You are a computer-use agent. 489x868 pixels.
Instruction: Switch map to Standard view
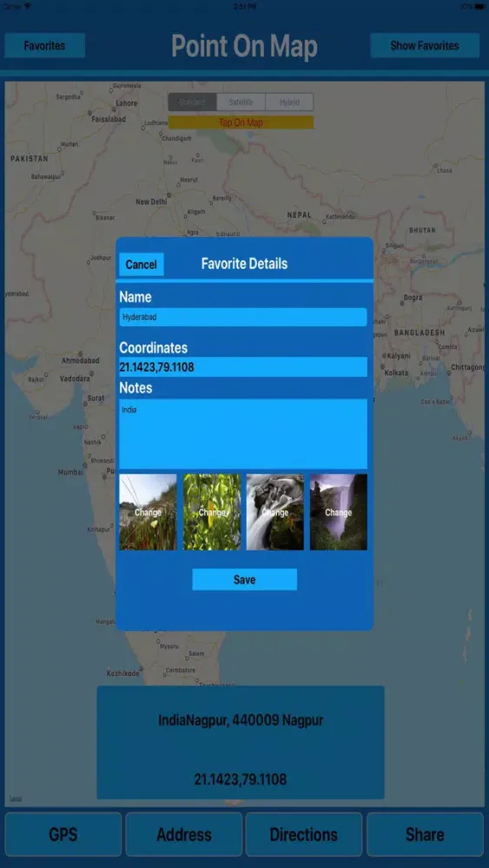pos(192,102)
